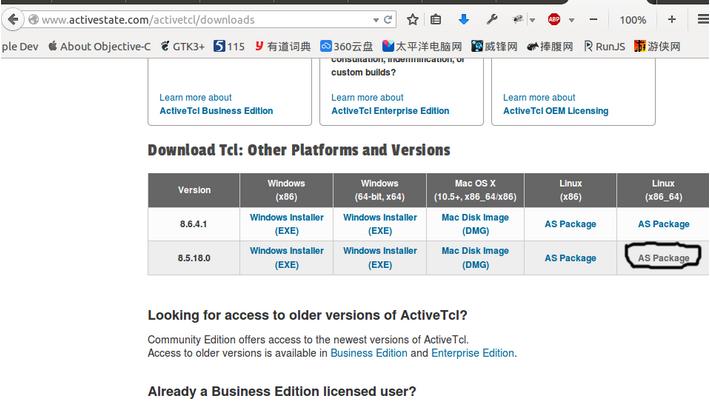Open the hamburger menu
Image resolution: width=710 pixels, height=401 pixels.
pyautogui.click(x=703, y=19)
